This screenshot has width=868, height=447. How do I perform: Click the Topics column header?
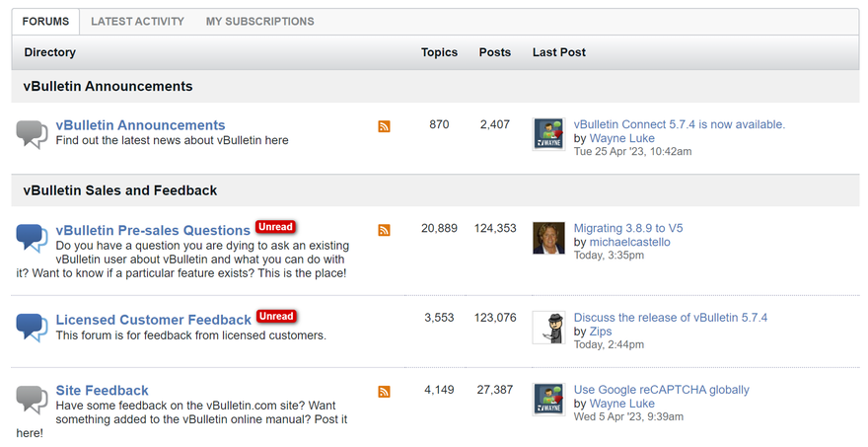(439, 52)
